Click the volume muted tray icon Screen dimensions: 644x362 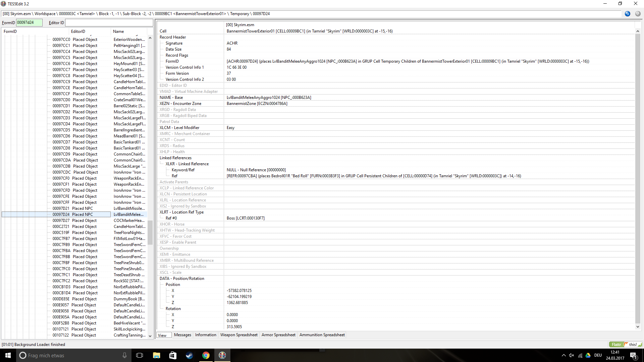(x=572, y=355)
